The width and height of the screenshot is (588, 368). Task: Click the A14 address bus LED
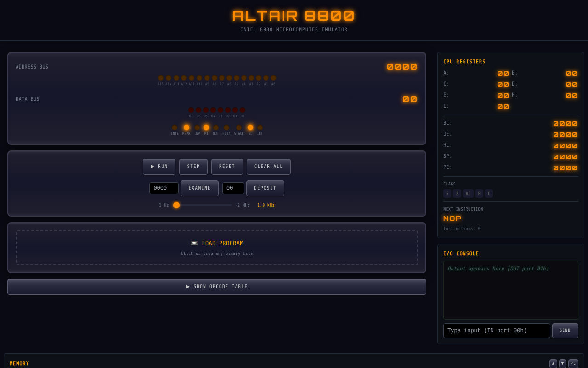click(169, 78)
